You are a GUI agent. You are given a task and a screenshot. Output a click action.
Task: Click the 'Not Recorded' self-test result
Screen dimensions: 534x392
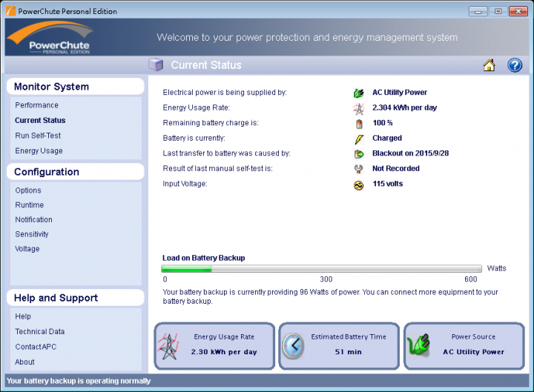(x=396, y=168)
